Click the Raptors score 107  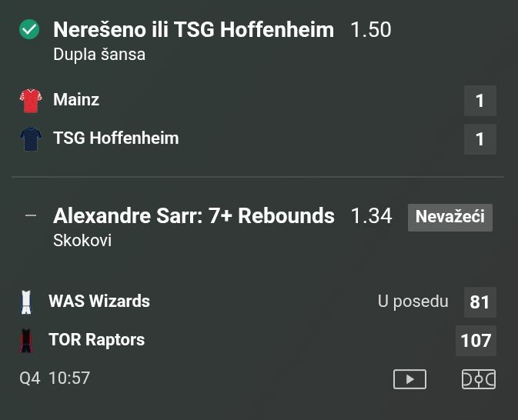point(476,341)
